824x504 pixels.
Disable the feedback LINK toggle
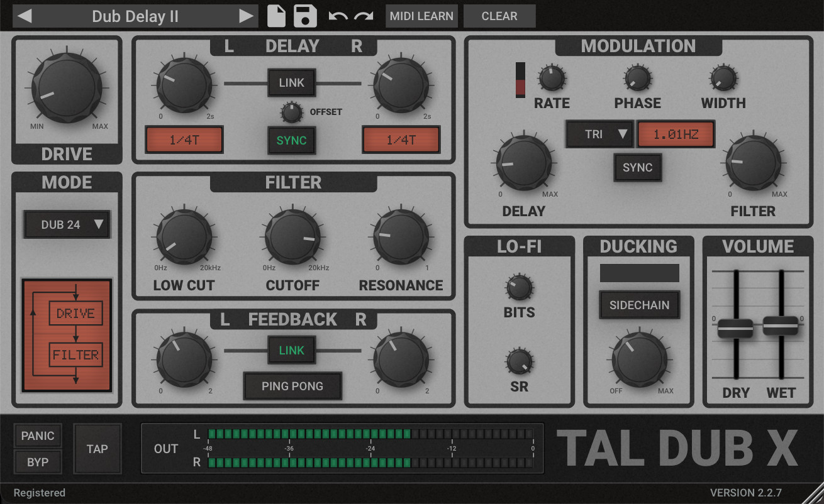pos(291,351)
